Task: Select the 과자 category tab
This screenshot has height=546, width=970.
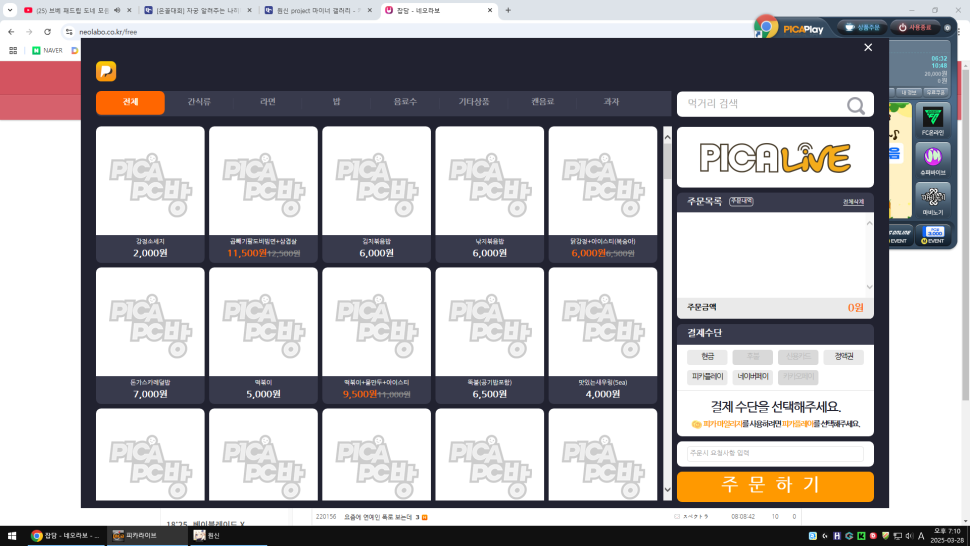Action: [611, 103]
